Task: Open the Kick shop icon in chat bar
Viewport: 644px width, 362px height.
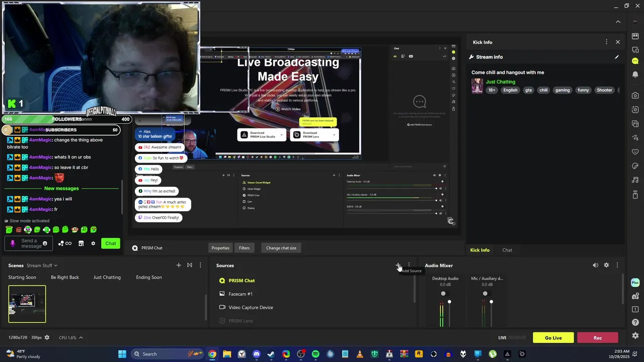Action: tap(81, 243)
